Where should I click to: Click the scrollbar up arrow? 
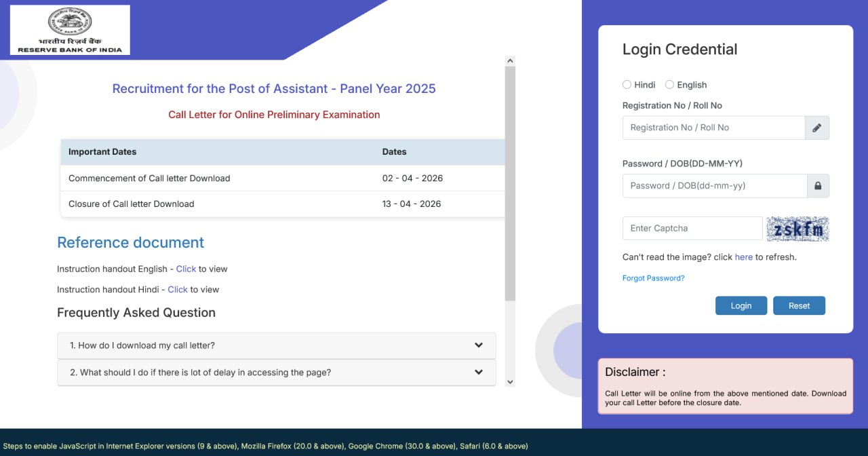click(x=510, y=60)
